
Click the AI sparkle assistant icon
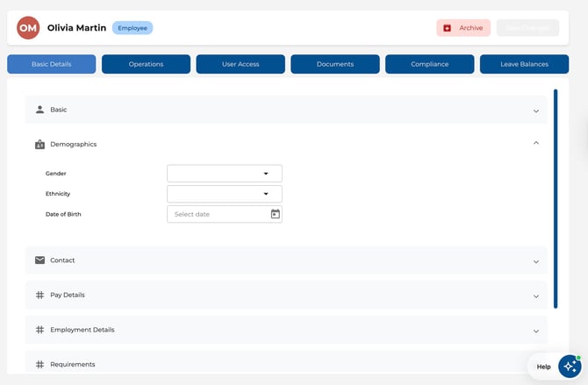[570, 366]
